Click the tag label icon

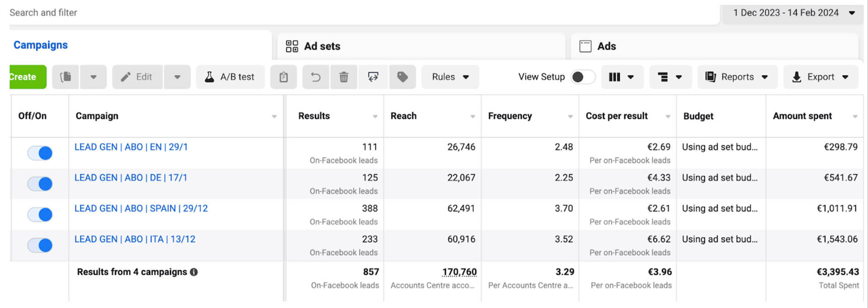click(402, 77)
